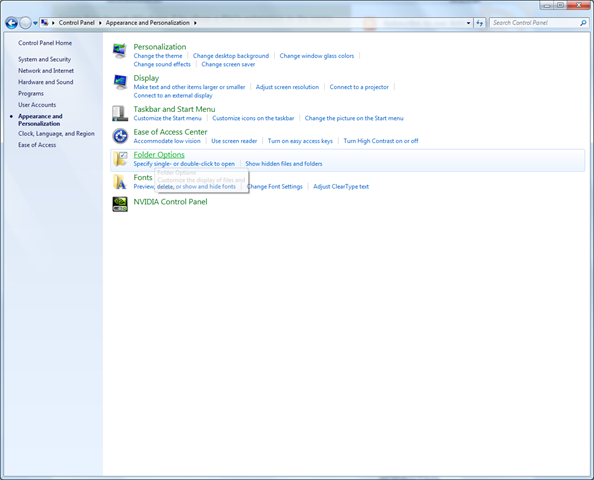Screen dimensions: 594x480
Task: Click Turn High Contrast on or off
Action: tap(381, 141)
